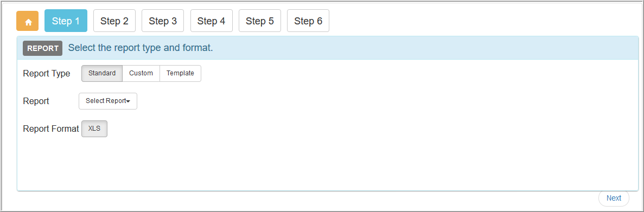Open the Select Report dropdown
This screenshot has width=644, height=212.
pyautogui.click(x=108, y=101)
